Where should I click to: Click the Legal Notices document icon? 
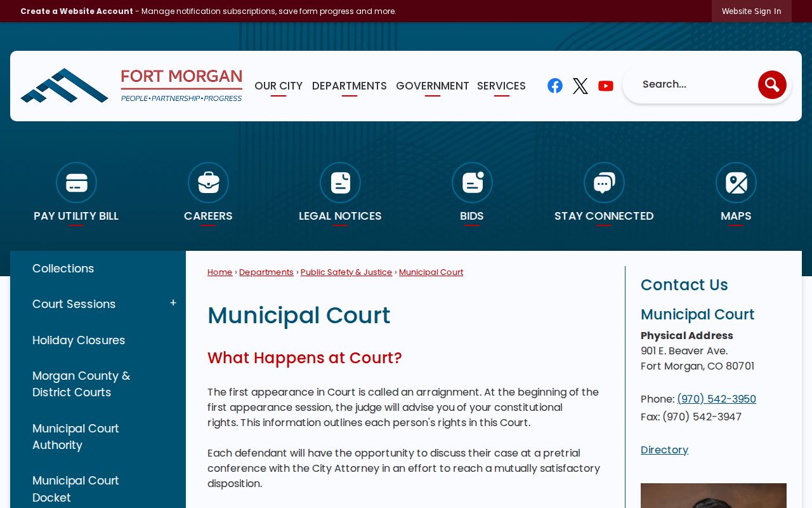point(340,183)
